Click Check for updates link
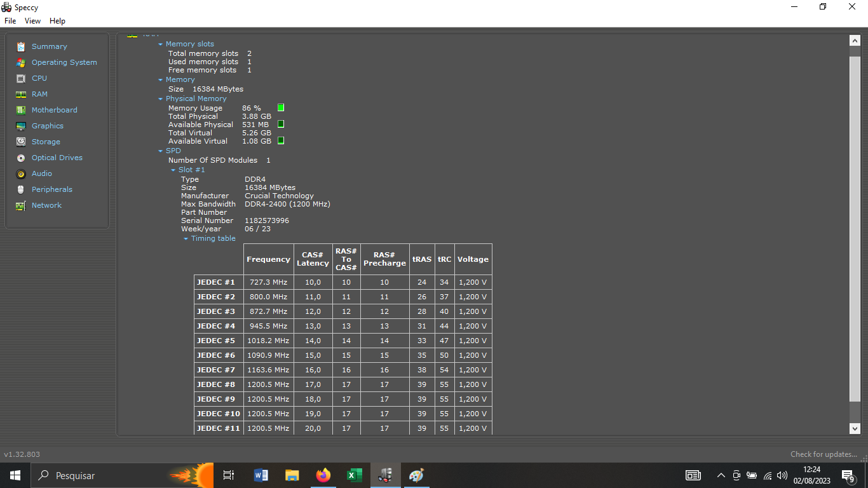This screenshot has height=488, width=868. (824, 454)
